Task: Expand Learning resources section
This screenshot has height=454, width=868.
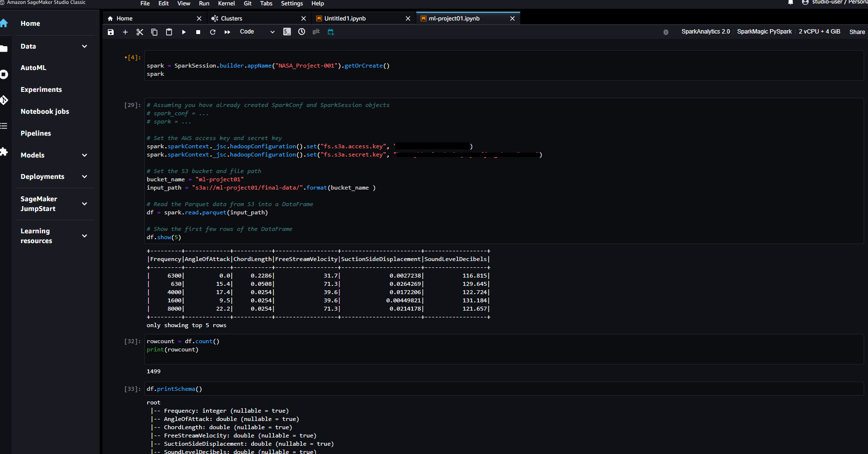Action: coord(85,236)
